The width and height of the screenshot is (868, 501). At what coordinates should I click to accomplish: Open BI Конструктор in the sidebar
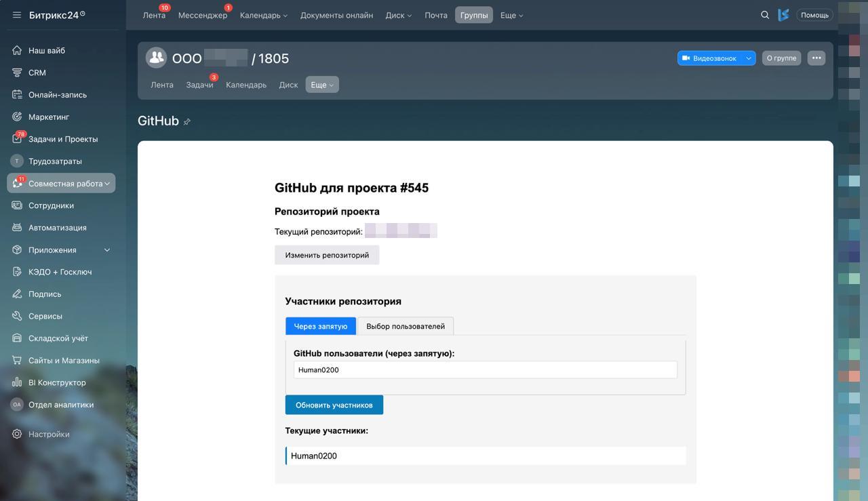point(57,382)
